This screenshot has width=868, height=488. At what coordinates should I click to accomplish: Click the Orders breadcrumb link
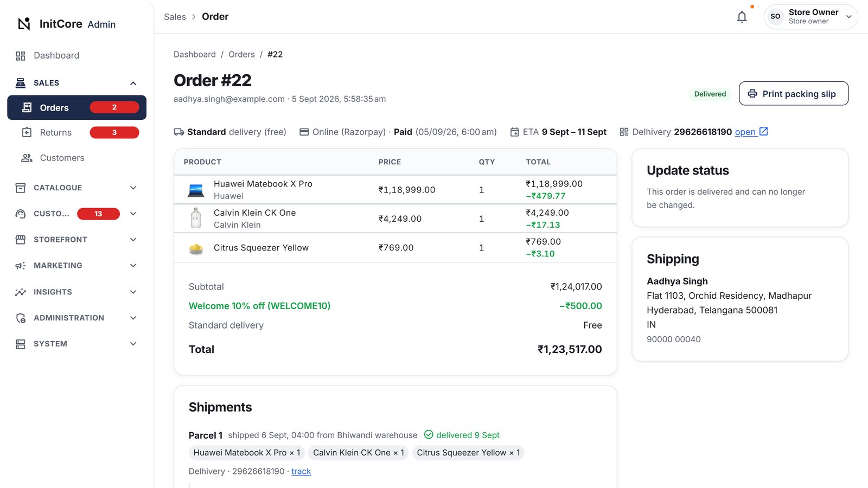point(241,54)
